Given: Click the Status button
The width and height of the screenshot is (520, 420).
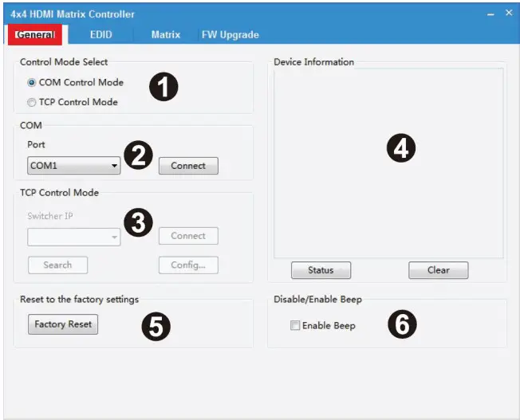Looking at the screenshot, I should pyautogui.click(x=321, y=270).
